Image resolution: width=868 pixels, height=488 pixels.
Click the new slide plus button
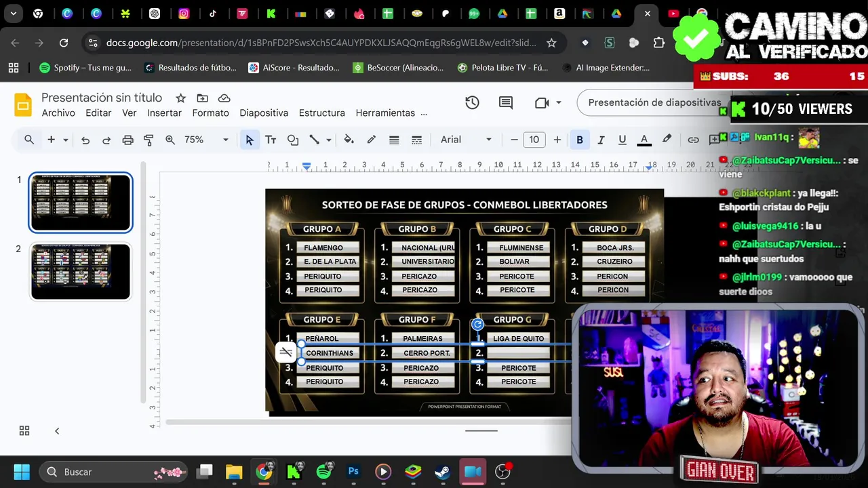(x=51, y=140)
